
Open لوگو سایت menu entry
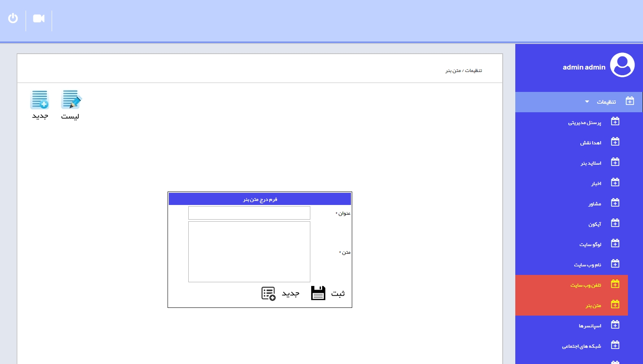click(x=590, y=244)
